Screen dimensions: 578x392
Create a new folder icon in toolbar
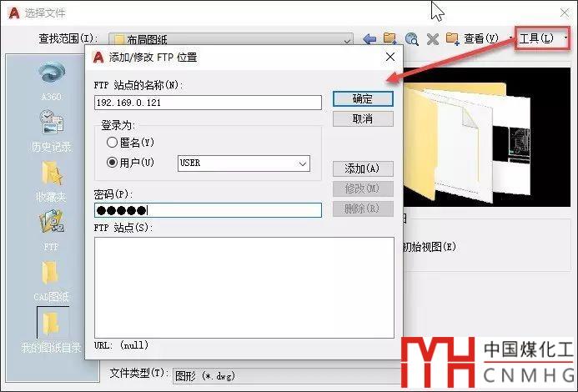[x=452, y=38]
